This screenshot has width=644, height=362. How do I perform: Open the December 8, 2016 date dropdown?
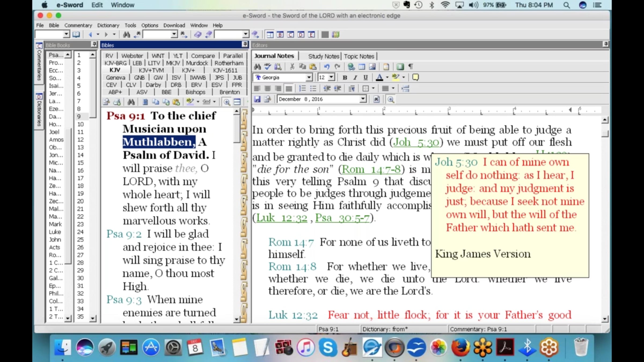(x=363, y=99)
